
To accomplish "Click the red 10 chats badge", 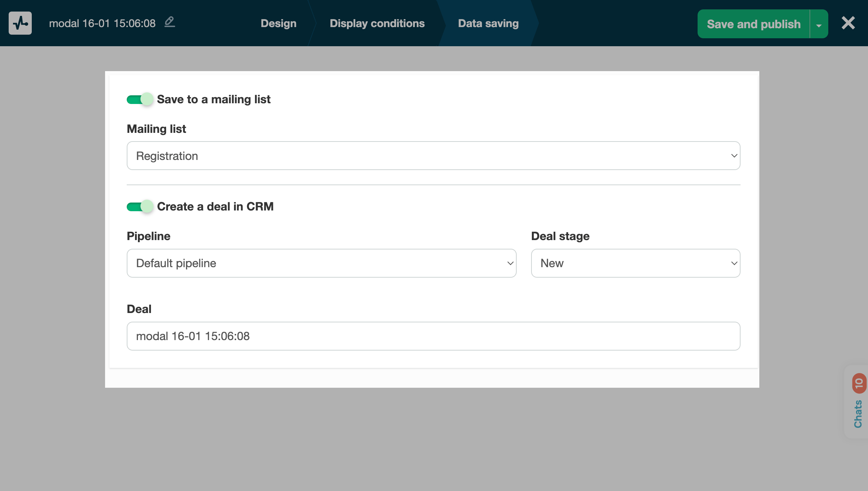I will (859, 383).
